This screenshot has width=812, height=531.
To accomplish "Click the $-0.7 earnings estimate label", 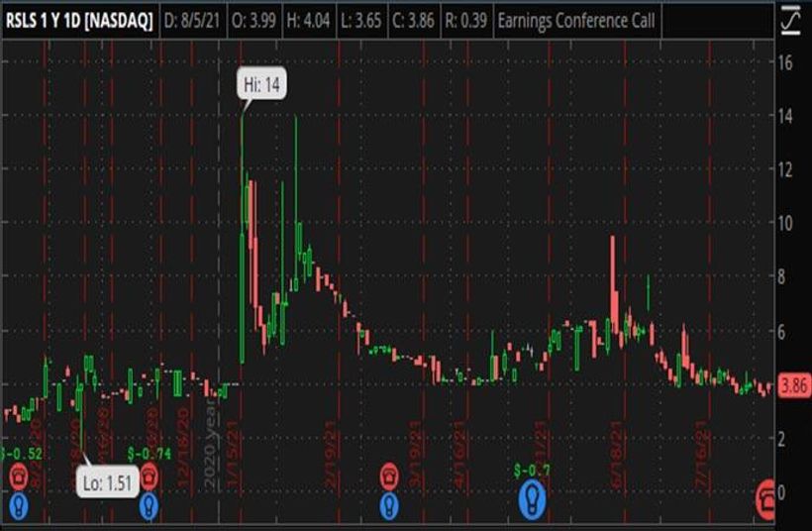I will [x=532, y=468].
